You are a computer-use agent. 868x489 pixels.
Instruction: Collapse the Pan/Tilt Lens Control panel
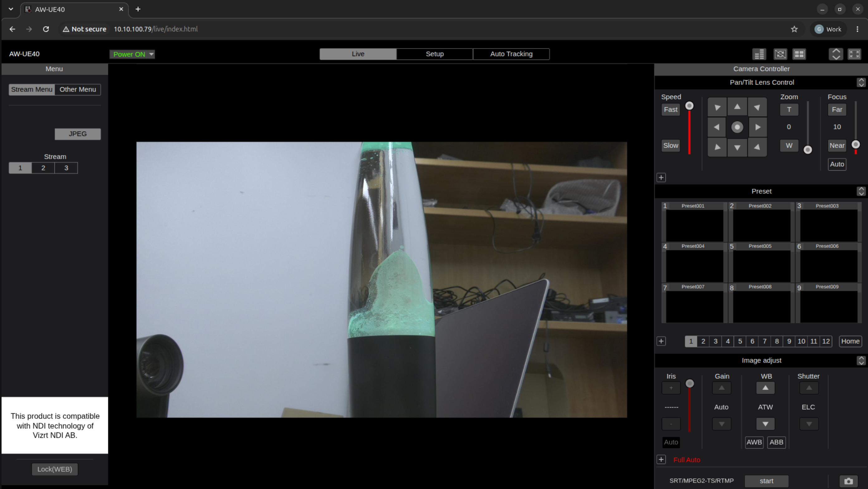[861, 82]
